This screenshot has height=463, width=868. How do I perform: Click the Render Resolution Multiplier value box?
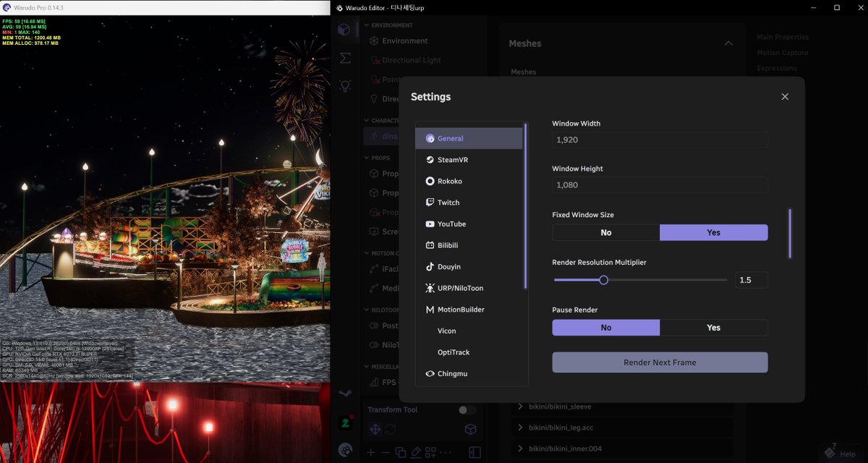tap(752, 280)
